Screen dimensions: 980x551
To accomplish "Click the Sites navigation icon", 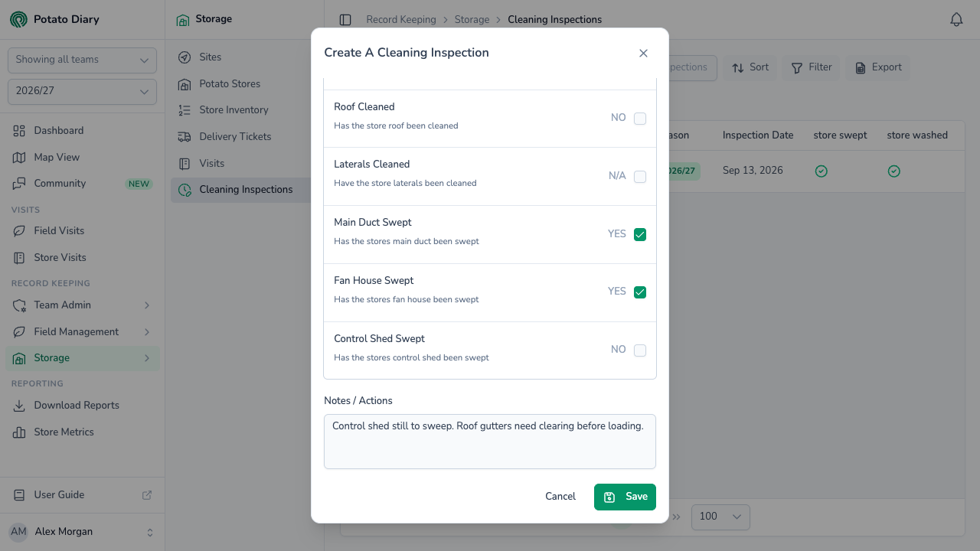I will point(185,57).
